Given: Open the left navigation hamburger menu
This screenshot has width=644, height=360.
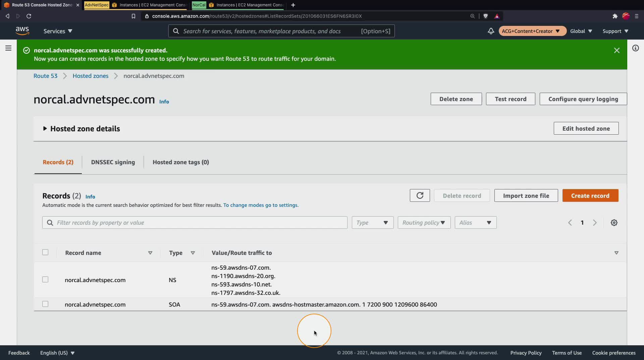Looking at the screenshot, I should point(8,48).
